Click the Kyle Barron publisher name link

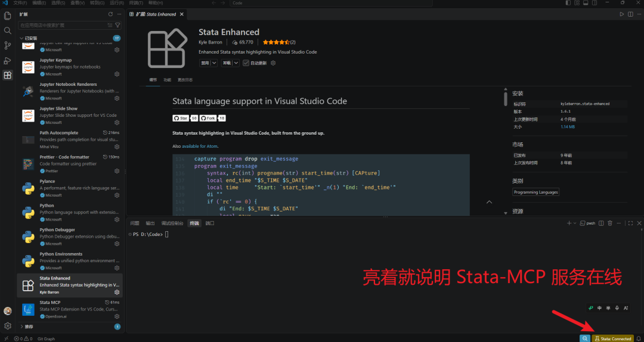pyautogui.click(x=210, y=42)
